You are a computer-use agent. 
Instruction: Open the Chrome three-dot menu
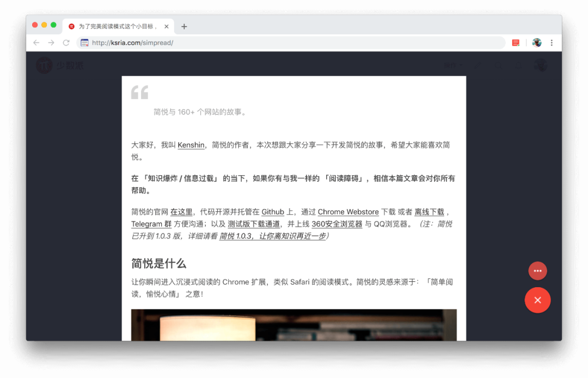point(552,43)
